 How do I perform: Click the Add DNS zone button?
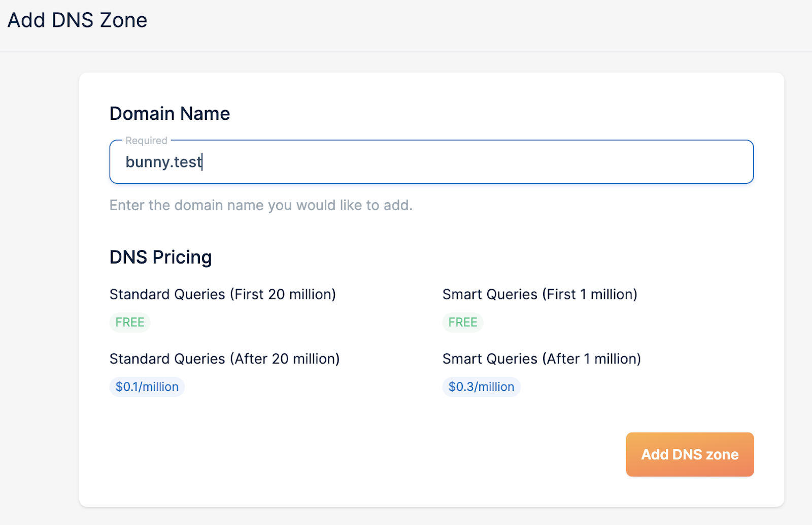point(689,454)
